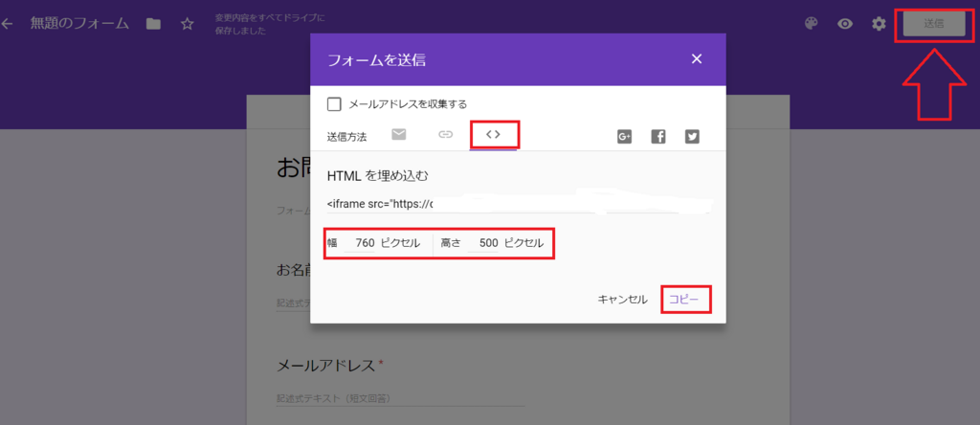The image size is (980, 425).
Task: Click the メールアドレス question title
Action: pyautogui.click(x=325, y=365)
